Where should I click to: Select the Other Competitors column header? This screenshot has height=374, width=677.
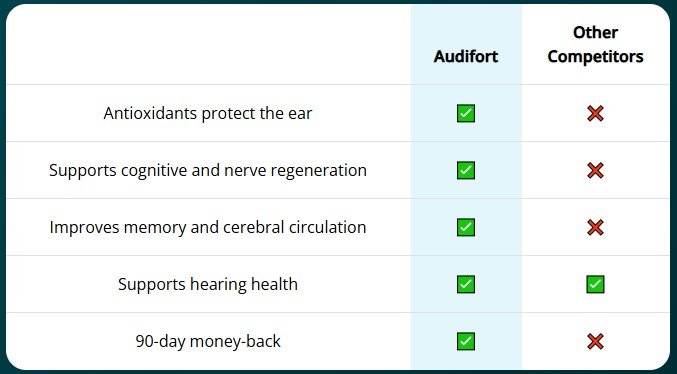click(595, 44)
